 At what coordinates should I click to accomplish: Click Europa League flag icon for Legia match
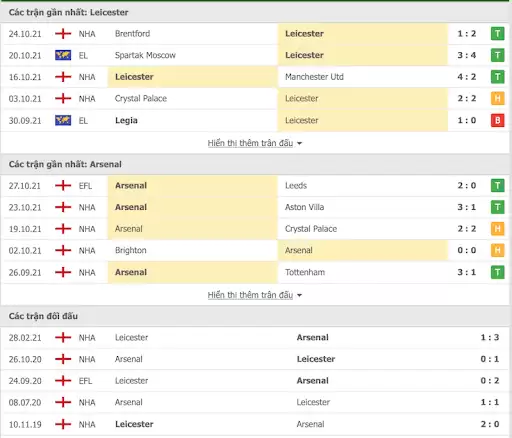coord(63,120)
